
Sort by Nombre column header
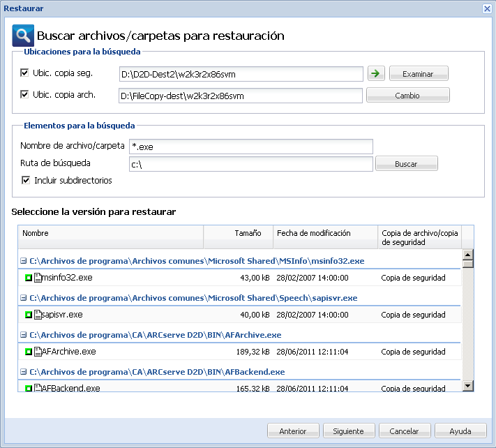110,234
